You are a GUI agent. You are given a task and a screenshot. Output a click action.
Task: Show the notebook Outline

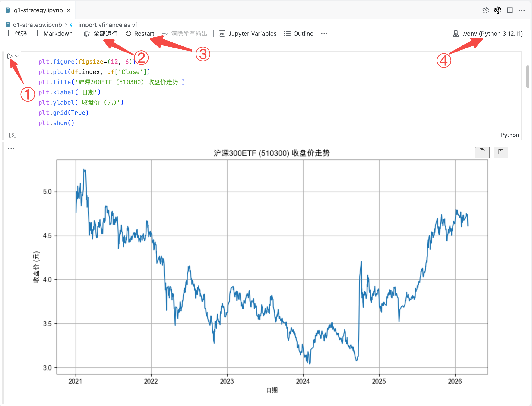point(299,34)
